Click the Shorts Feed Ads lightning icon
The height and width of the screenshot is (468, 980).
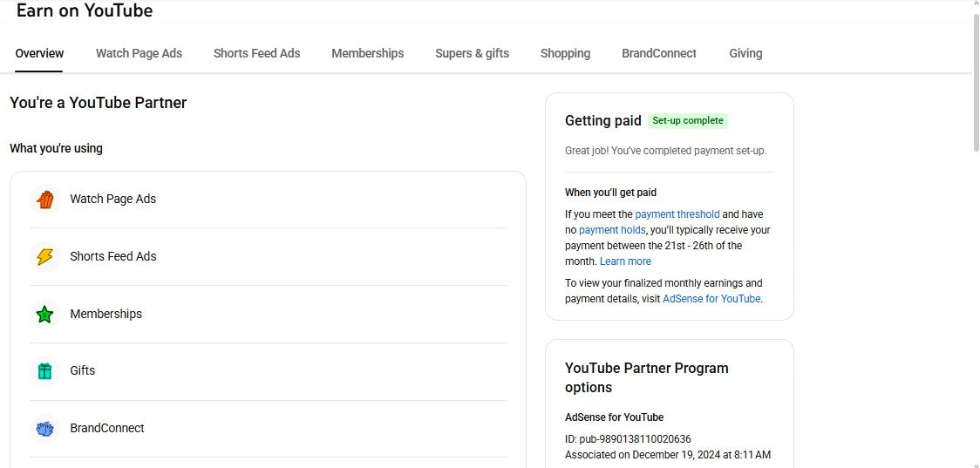click(45, 257)
